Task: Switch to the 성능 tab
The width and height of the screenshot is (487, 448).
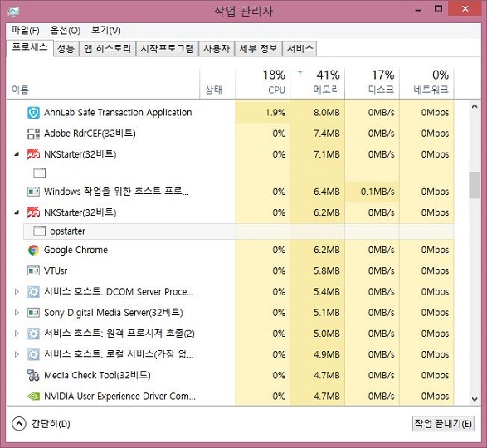Action: pyautogui.click(x=66, y=49)
